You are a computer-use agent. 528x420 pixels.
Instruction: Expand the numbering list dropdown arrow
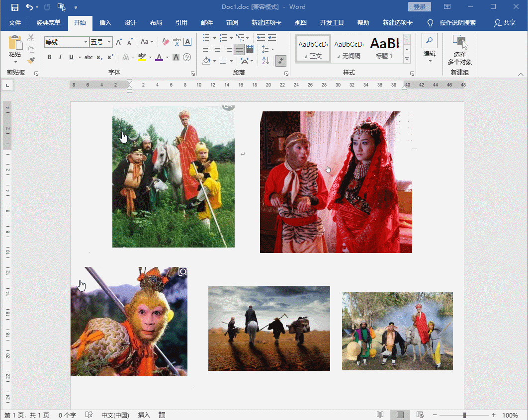pos(231,38)
